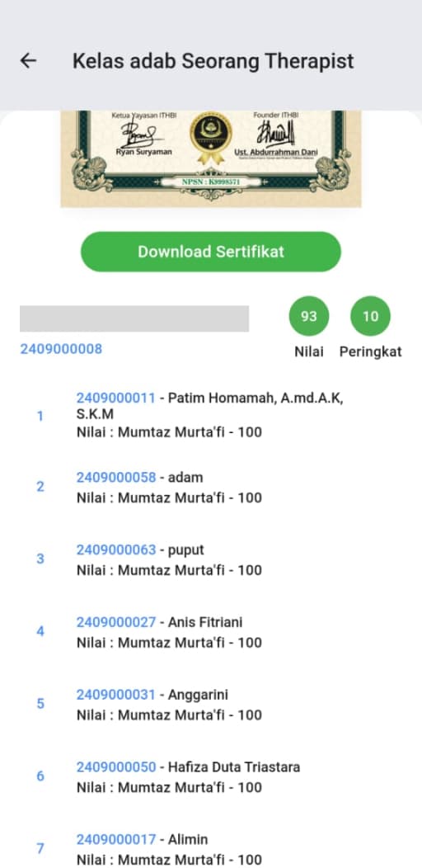Open ID link 2409000058 for adam

[x=116, y=477]
